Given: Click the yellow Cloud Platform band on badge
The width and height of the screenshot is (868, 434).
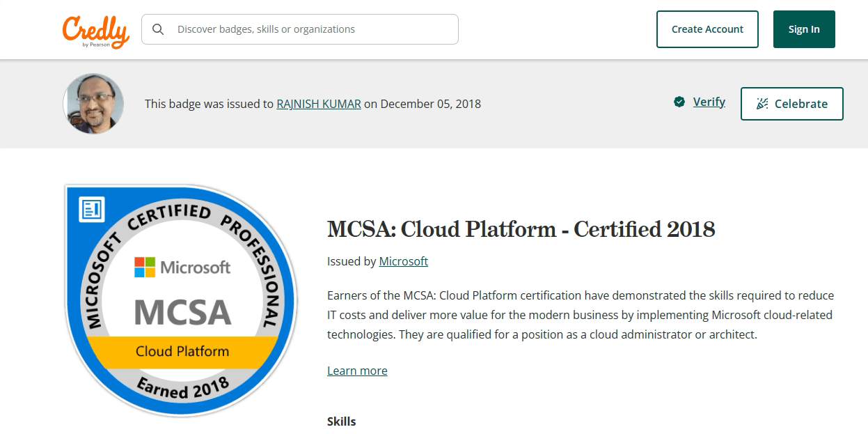Looking at the screenshot, I should (x=182, y=351).
